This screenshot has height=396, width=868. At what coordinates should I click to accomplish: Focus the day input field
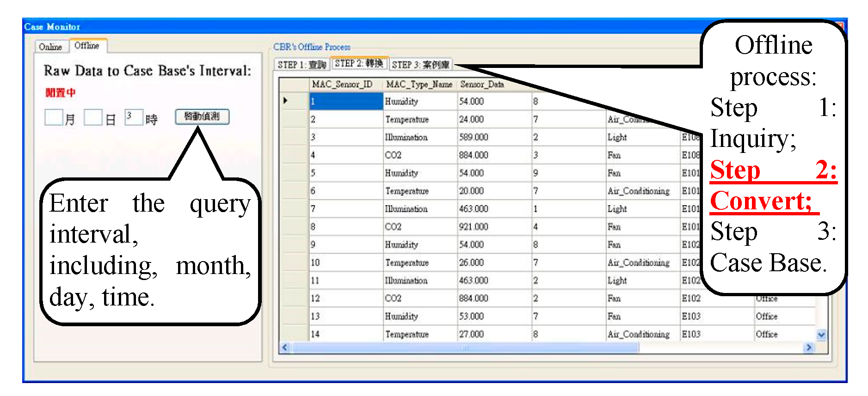93,117
